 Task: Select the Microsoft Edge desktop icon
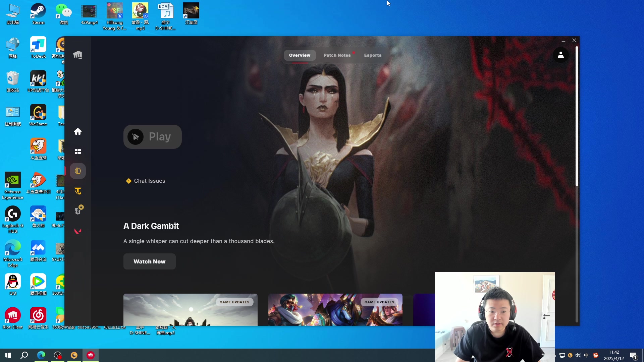coord(13,253)
